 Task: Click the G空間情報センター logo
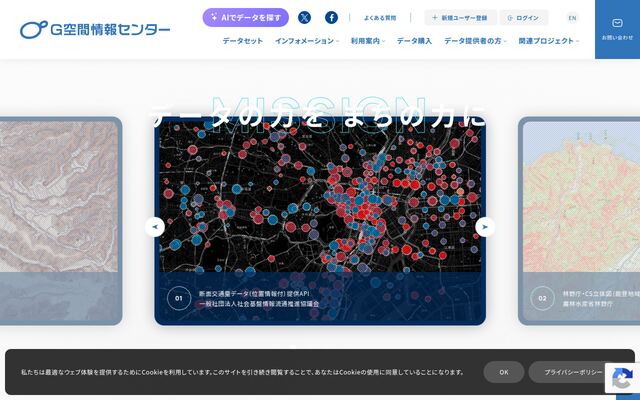[x=95, y=29]
